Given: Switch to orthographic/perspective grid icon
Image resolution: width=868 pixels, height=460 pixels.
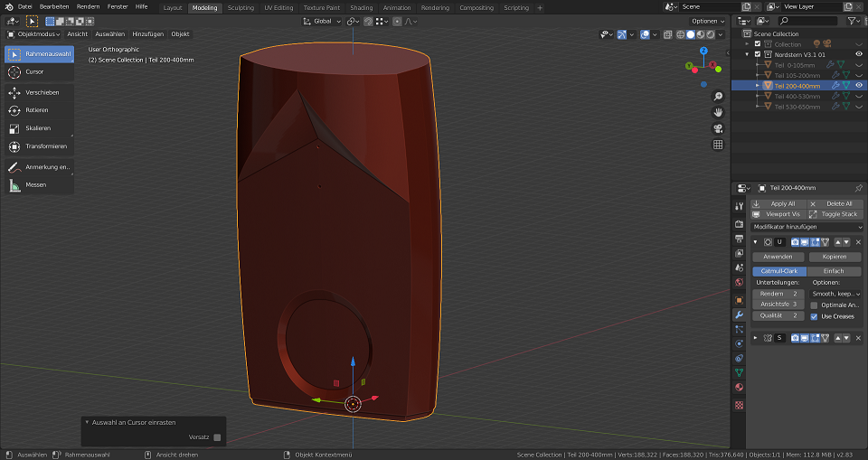Looking at the screenshot, I should pos(718,145).
